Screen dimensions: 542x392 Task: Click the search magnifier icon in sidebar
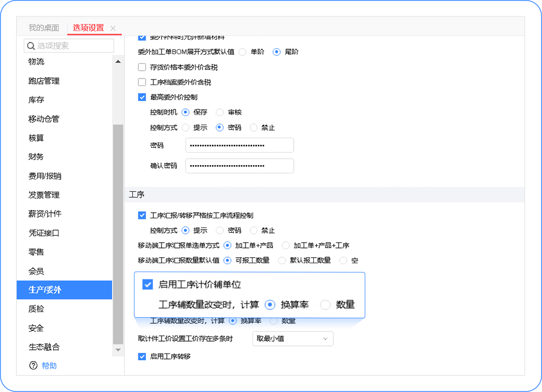(x=31, y=46)
